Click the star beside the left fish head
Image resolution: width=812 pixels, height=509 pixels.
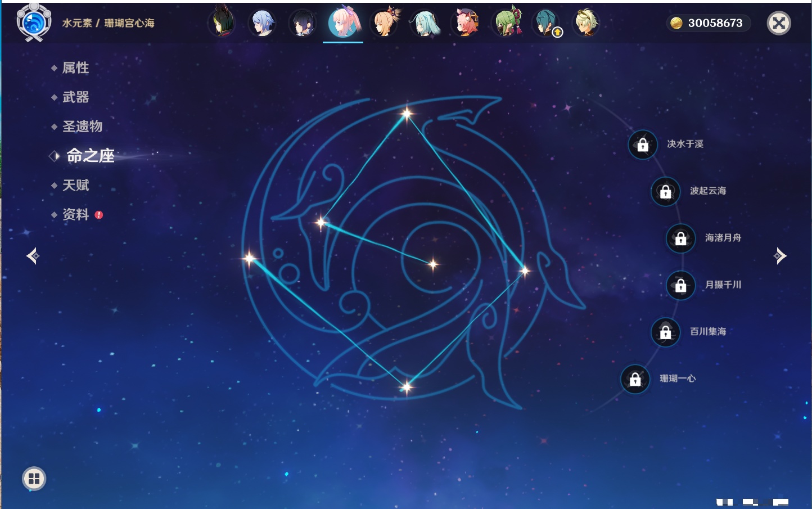(x=321, y=222)
